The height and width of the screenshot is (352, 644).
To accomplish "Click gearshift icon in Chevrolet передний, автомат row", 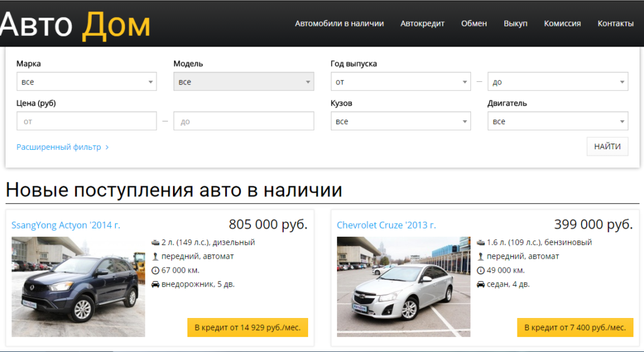I will click(480, 256).
